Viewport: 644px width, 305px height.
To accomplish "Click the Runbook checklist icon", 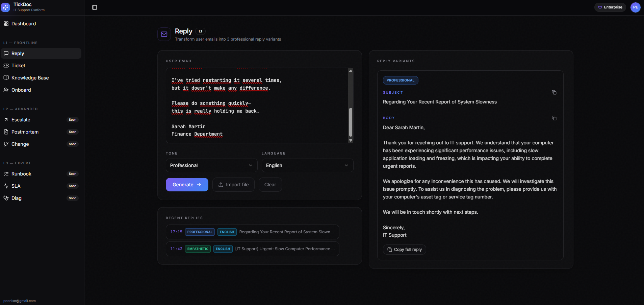I will pos(6,174).
